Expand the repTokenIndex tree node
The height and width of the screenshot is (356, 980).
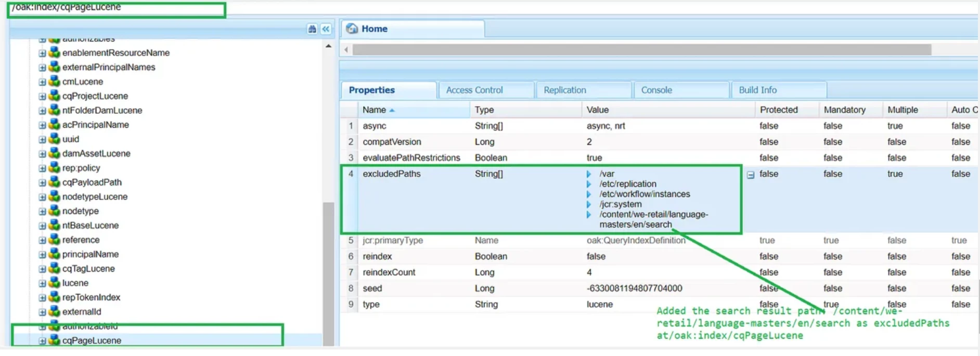pyautogui.click(x=42, y=297)
